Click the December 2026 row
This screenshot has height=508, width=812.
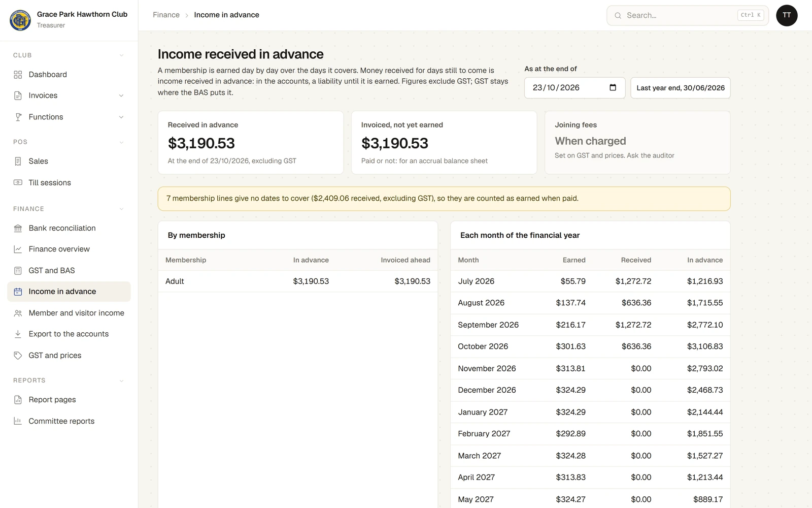590,390
